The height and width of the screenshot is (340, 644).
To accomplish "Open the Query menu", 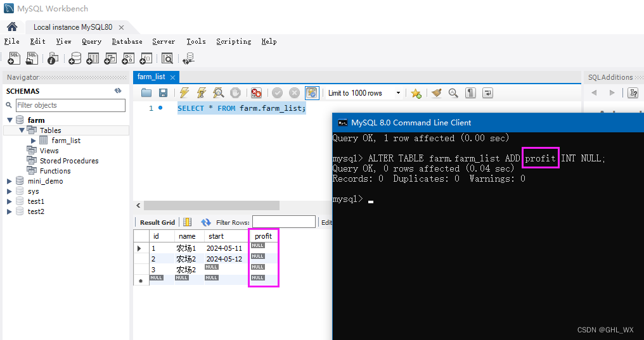I will tap(91, 41).
